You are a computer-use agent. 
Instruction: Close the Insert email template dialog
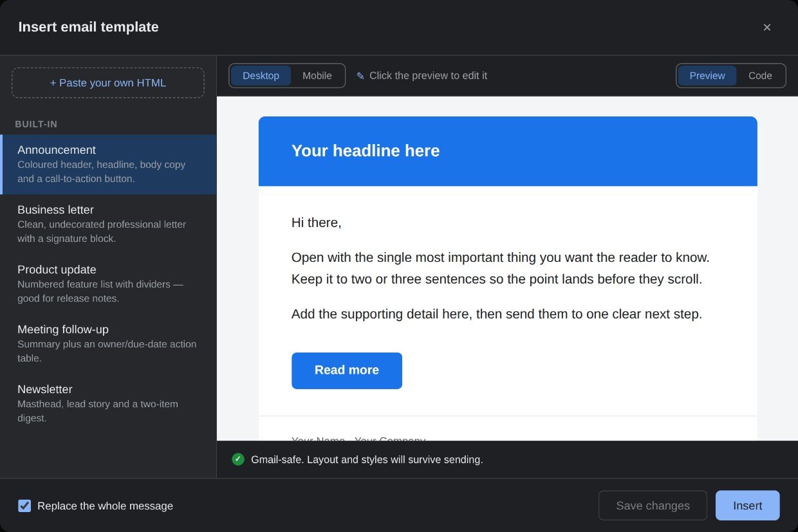pyautogui.click(x=766, y=27)
